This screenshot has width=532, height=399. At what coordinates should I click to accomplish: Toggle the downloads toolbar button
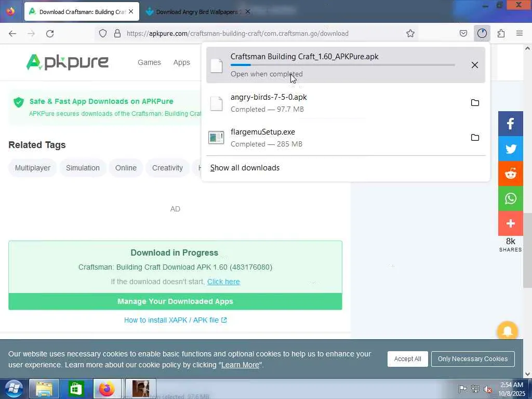482,33
